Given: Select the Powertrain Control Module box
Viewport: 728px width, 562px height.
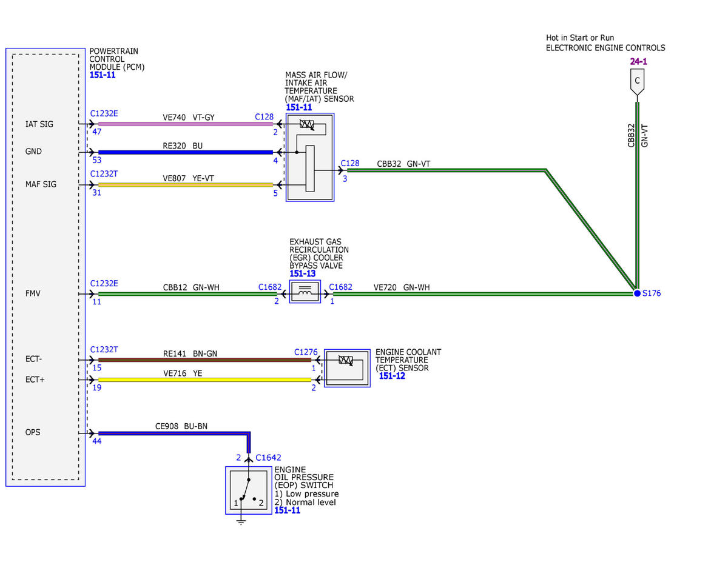Looking at the screenshot, I should coord(45,267).
